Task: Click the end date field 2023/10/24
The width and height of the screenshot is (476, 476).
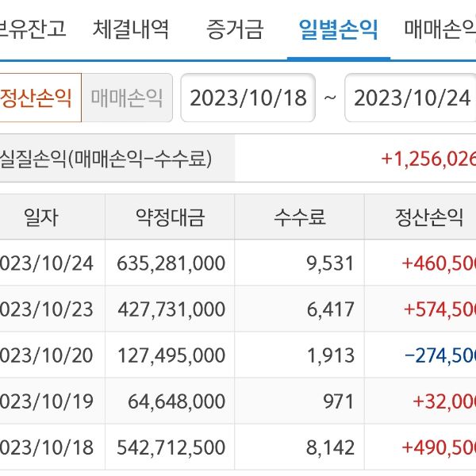Action: (x=411, y=98)
